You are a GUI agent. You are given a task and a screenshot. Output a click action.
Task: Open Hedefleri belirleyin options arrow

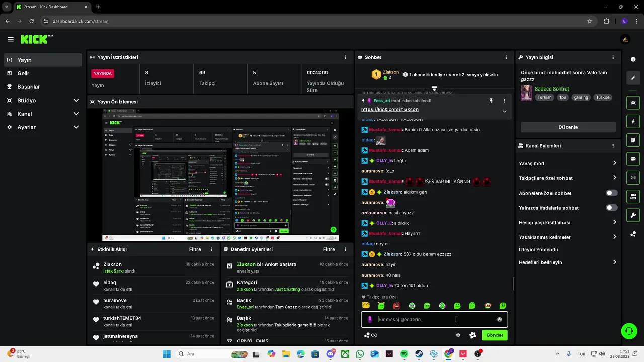(614, 262)
